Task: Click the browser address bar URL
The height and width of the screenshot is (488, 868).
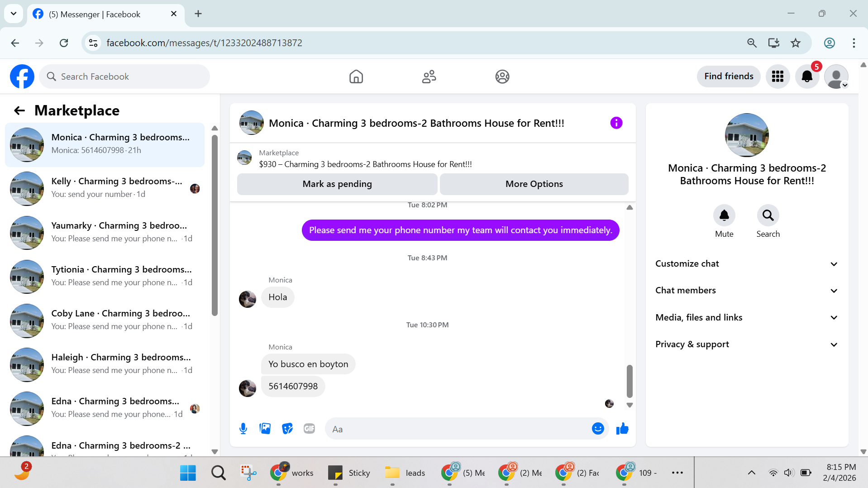Action: [x=204, y=43]
